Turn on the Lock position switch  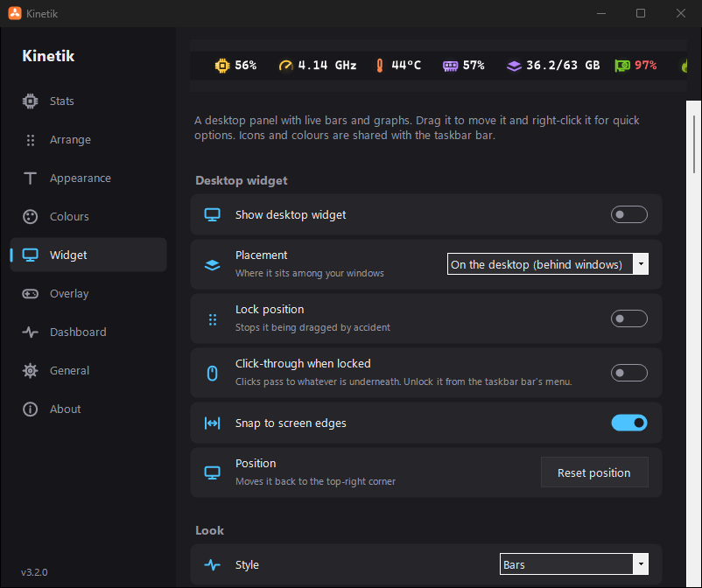(x=629, y=318)
